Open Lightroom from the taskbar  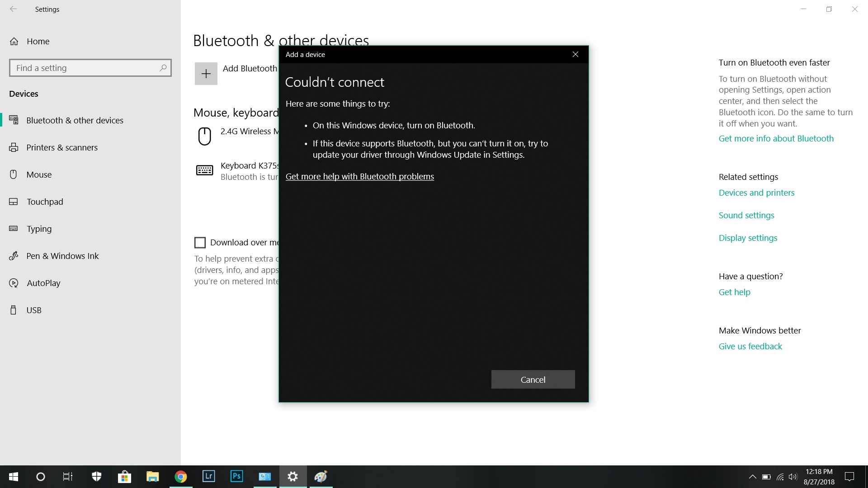[208, 476]
